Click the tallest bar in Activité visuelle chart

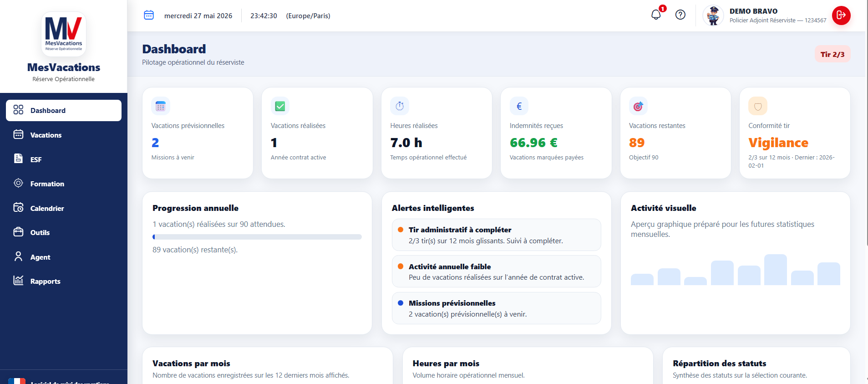click(776, 270)
